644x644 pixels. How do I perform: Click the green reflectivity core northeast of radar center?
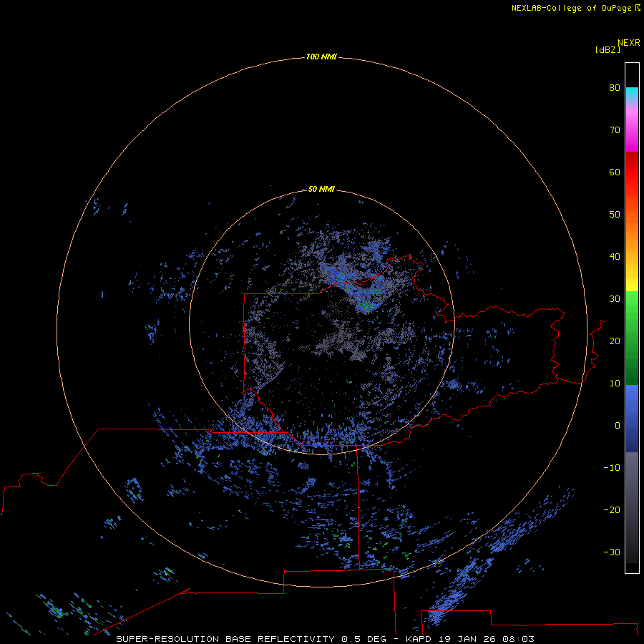[x=367, y=306]
